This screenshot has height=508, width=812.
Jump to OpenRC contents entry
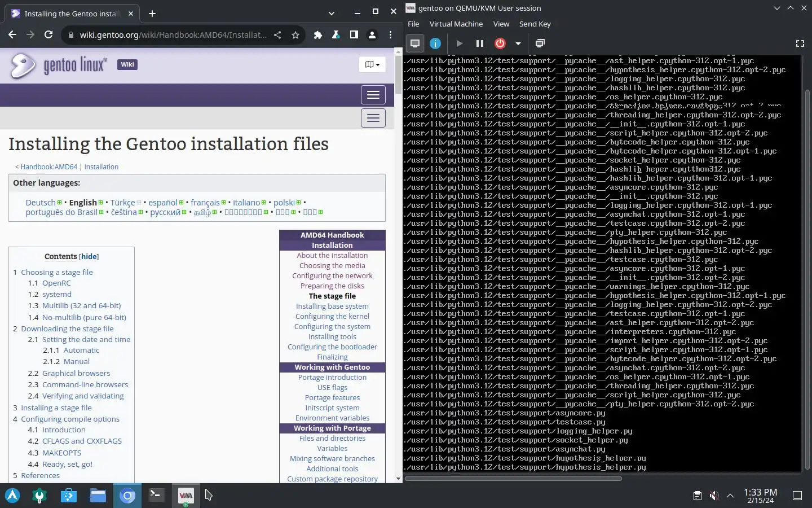point(56,283)
